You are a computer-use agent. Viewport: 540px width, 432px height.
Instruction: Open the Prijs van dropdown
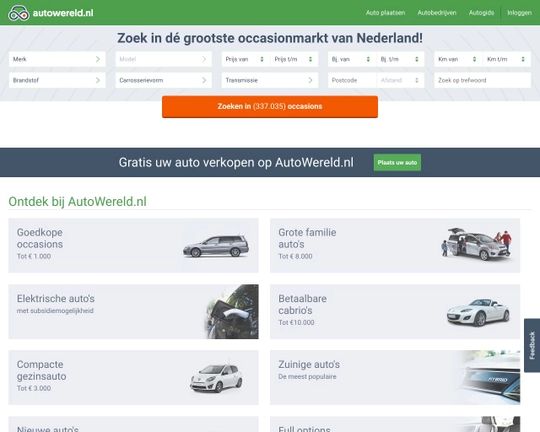(x=246, y=59)
